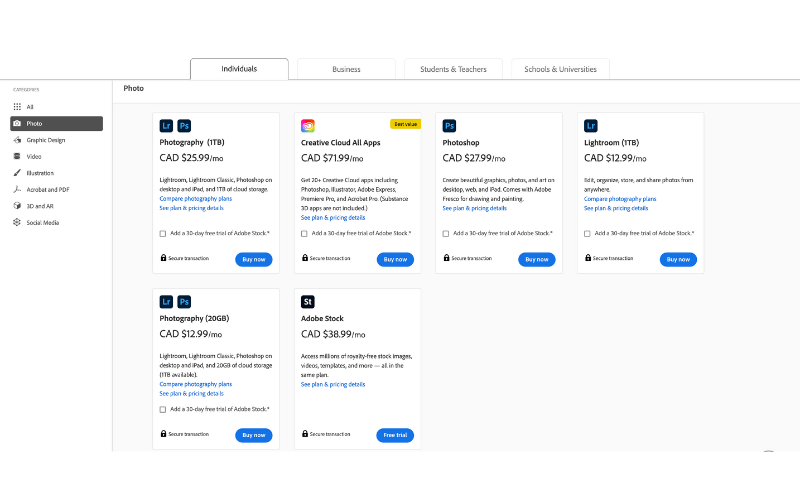Click the St icon on Adobe Stock card
800x500 pixels.
click(x=308, y=302)
